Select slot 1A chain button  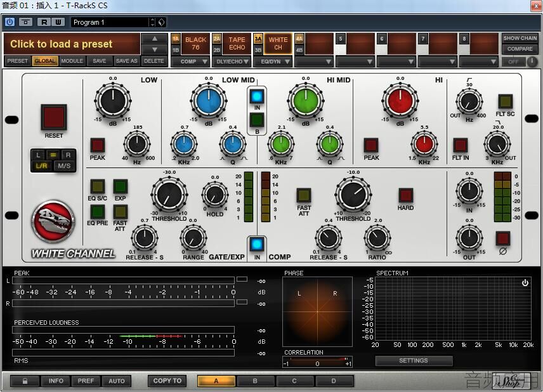coord(176,39)
